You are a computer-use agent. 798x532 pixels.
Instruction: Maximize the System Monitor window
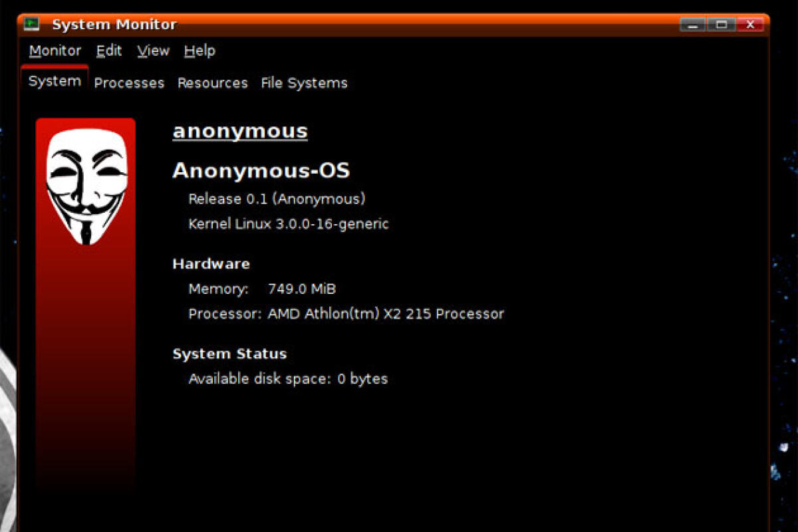[722, 25]
